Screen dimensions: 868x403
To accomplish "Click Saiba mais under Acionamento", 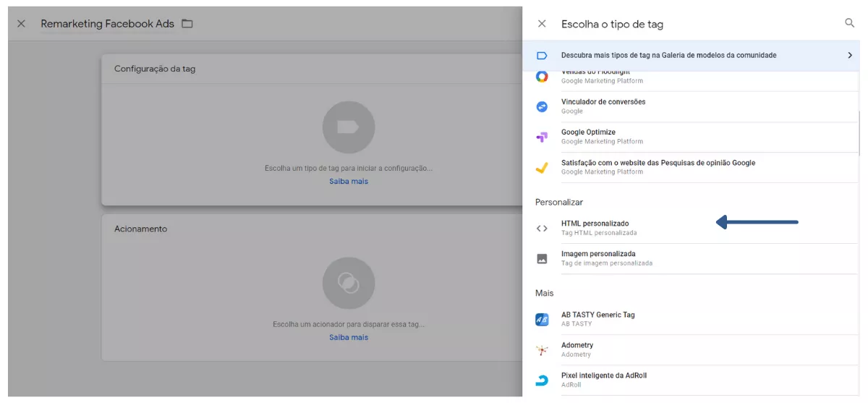I will click(x=349, y=337).
